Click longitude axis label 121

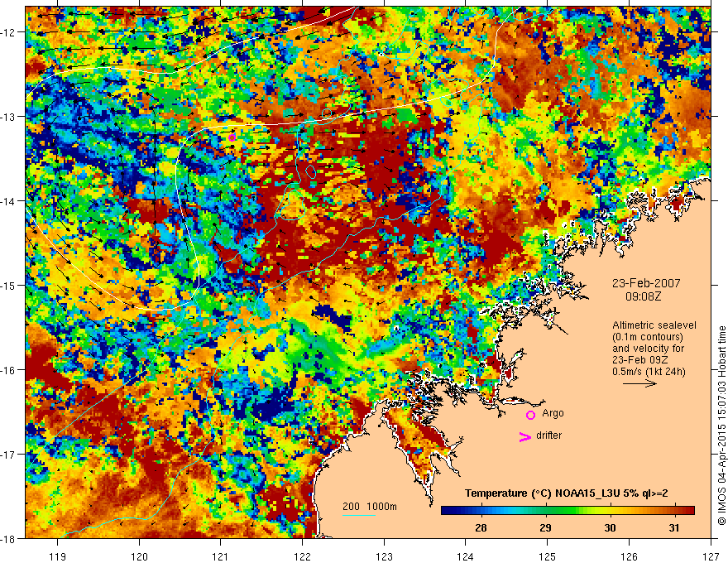click(x=221, y=556)
